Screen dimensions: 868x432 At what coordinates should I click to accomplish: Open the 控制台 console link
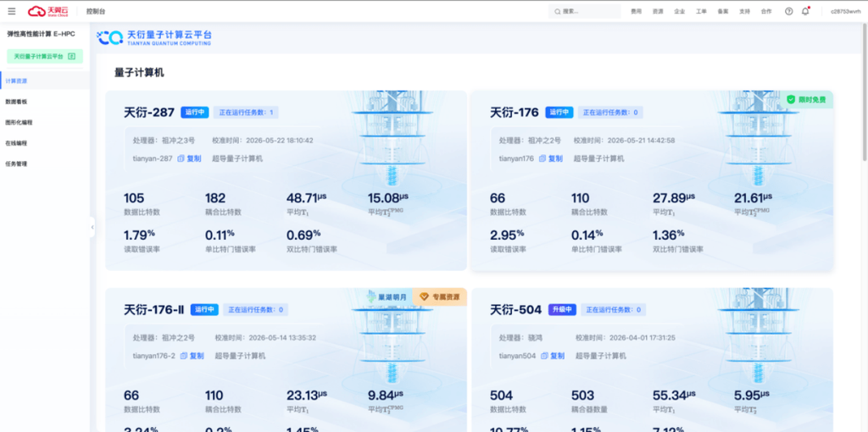coord(96,11)
